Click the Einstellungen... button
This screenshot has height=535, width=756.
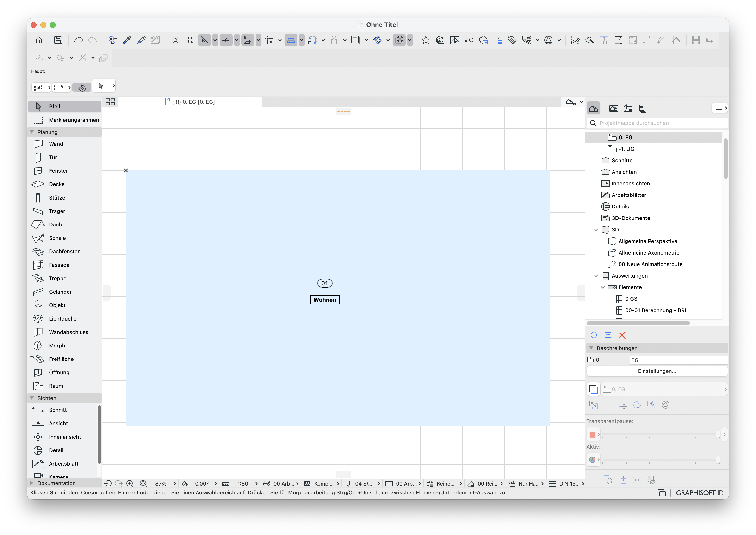657,371
